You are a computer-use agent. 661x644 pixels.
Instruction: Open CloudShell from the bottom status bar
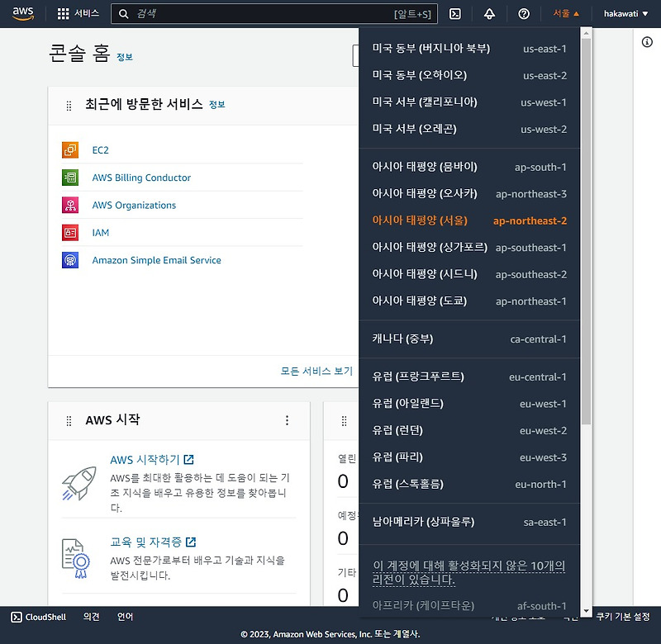37,617
